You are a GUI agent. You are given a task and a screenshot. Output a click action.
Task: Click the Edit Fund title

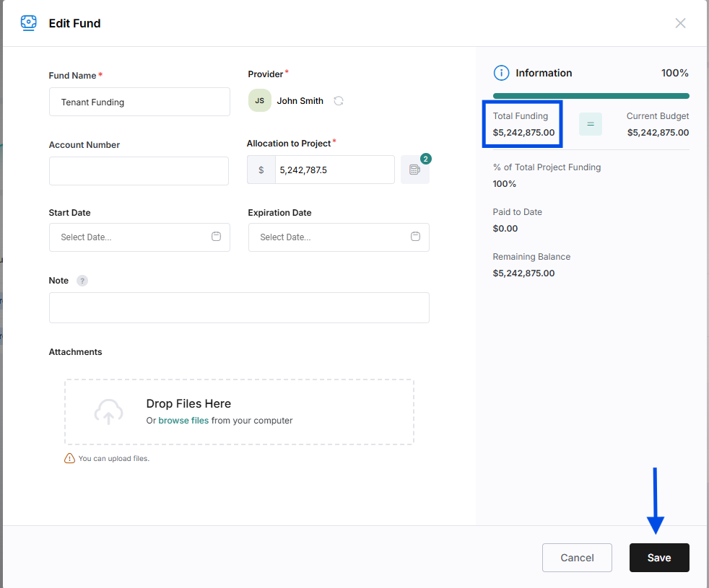coord(74,24)
